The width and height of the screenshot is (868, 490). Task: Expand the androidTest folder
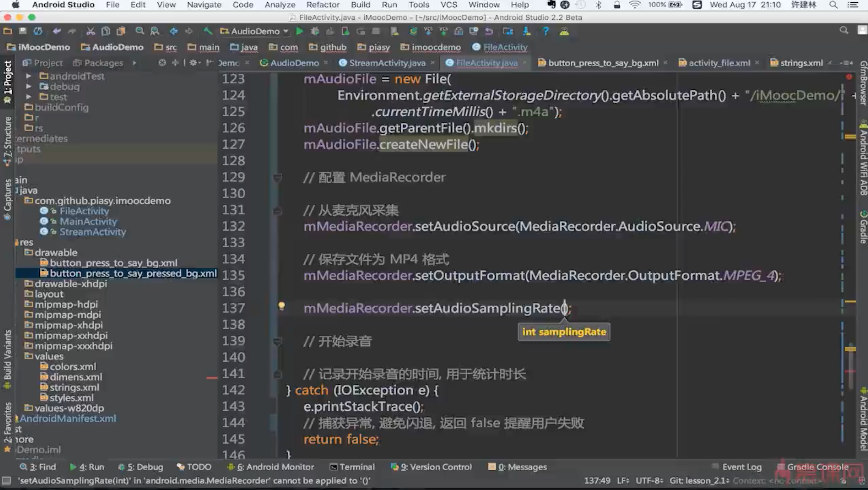[x=29, y=76]
